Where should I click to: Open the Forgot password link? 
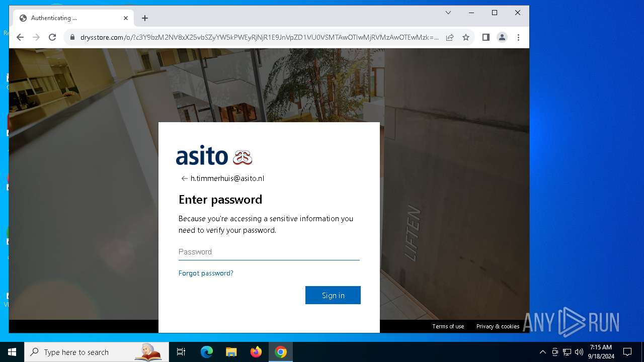pyautogui.click(x=206, y=273)
